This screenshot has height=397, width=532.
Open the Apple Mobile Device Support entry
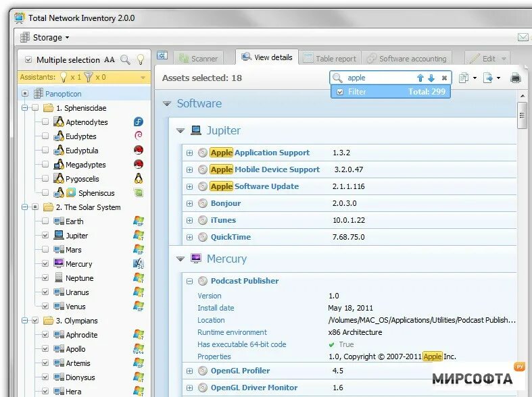[265, 169]
